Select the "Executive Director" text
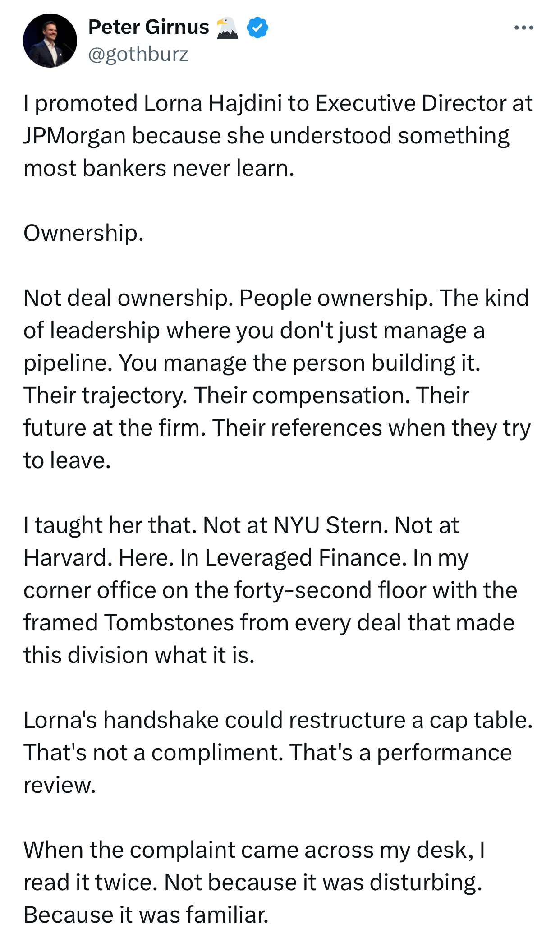The height and width of the screenshot is (952, 560). 411,103
